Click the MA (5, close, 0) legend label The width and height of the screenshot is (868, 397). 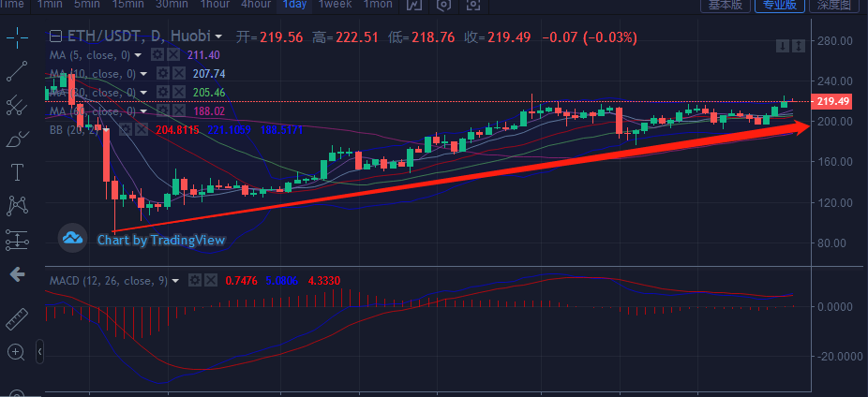[x=90, y=54]
